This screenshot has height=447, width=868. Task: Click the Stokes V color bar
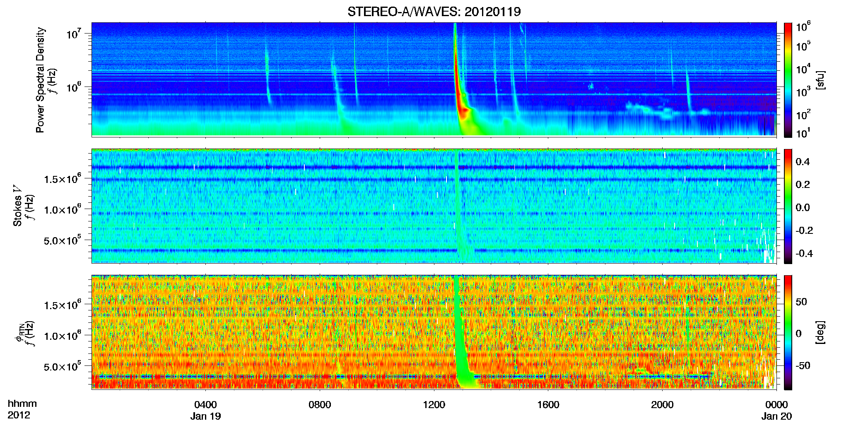(x=788, y=206)
